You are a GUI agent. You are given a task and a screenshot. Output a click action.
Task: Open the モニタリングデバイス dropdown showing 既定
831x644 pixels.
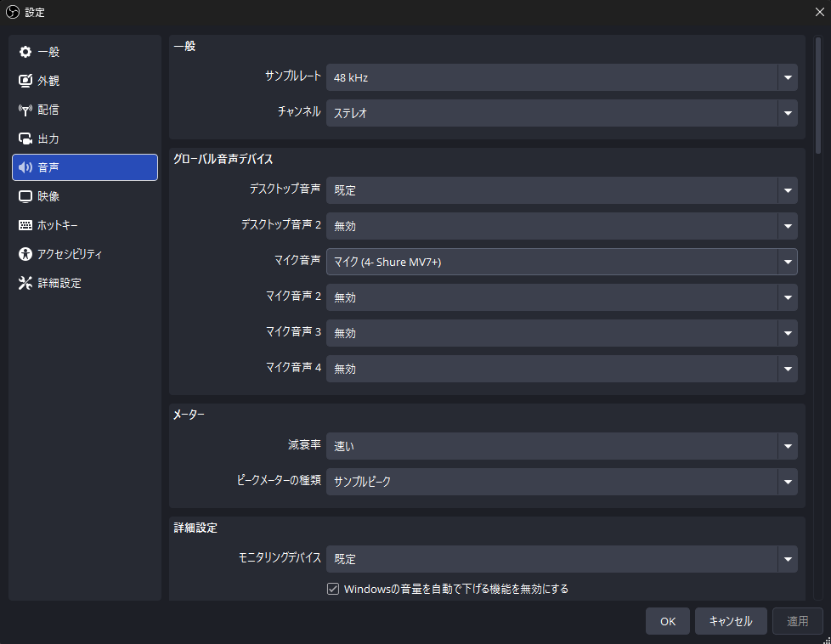562,558
